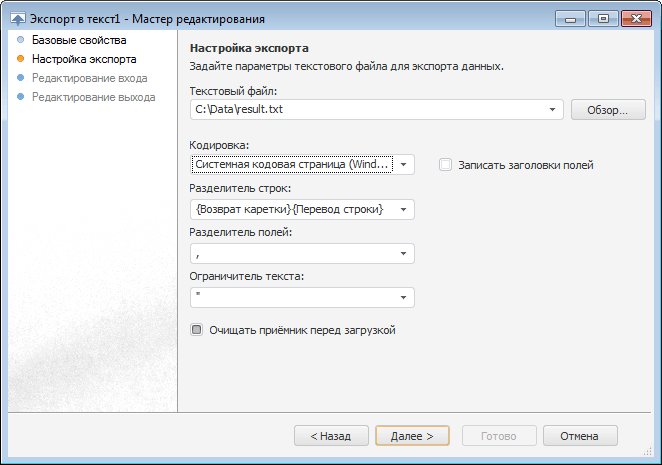Screen dimensions: 662x465
Task: Click the wizard icon in the title bar
Action: pyautogui.click(x=17, y=18)
